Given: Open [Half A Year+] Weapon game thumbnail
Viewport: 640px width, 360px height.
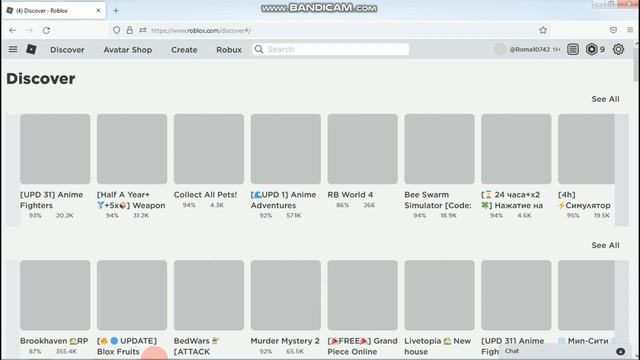Looking at the screenshot, I should click(x=132, y=149).
